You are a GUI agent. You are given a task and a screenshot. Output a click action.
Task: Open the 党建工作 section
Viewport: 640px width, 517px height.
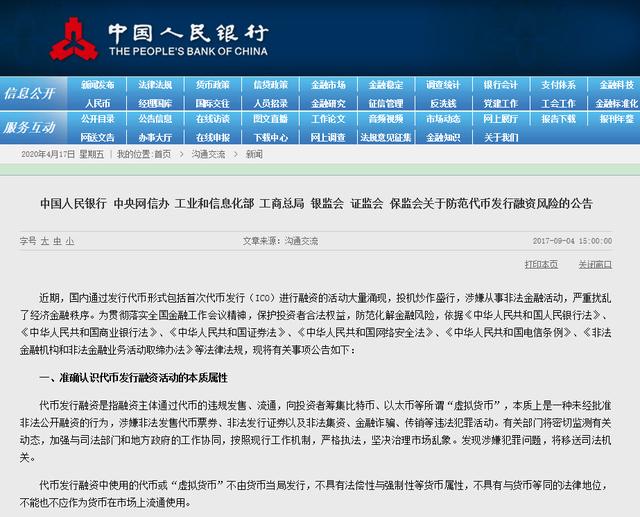coord(501,103)
